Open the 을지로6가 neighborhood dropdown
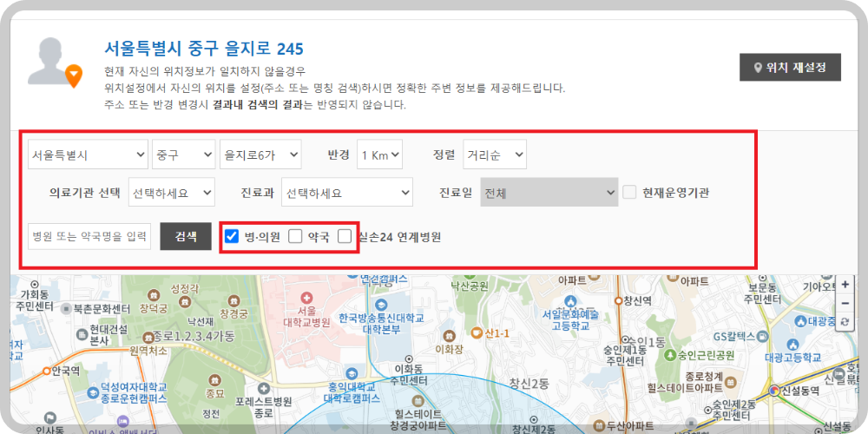The width and height of the screenshot is (868, 434). pyautogui.click(x=260, y=155)
